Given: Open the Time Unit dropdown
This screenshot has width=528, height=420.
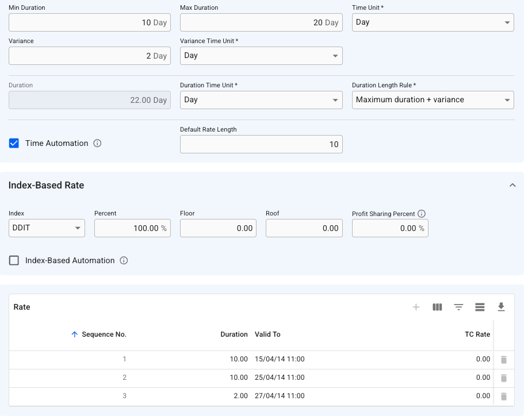Looking at the screenshot, I should pos(433,22).
